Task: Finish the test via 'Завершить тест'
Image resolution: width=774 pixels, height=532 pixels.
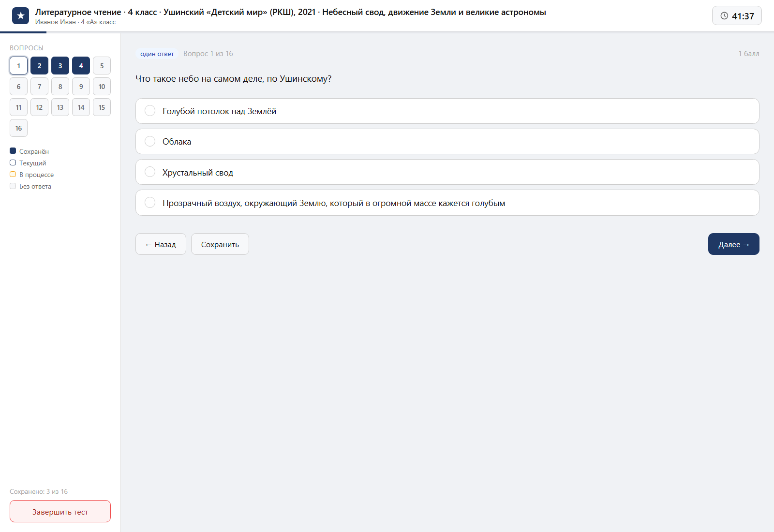Action: tap(60, 511)
